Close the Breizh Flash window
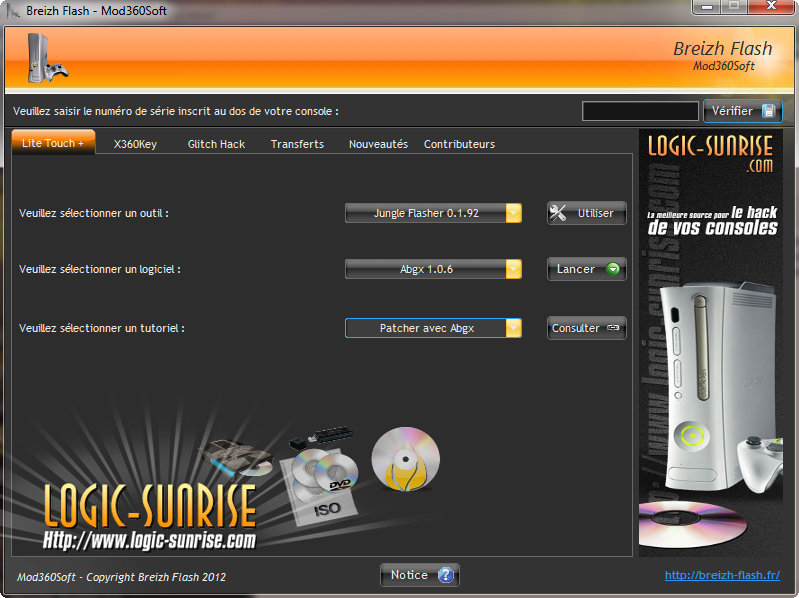The height and width of the screenshot is (598, 799). (x=771, y=7)
